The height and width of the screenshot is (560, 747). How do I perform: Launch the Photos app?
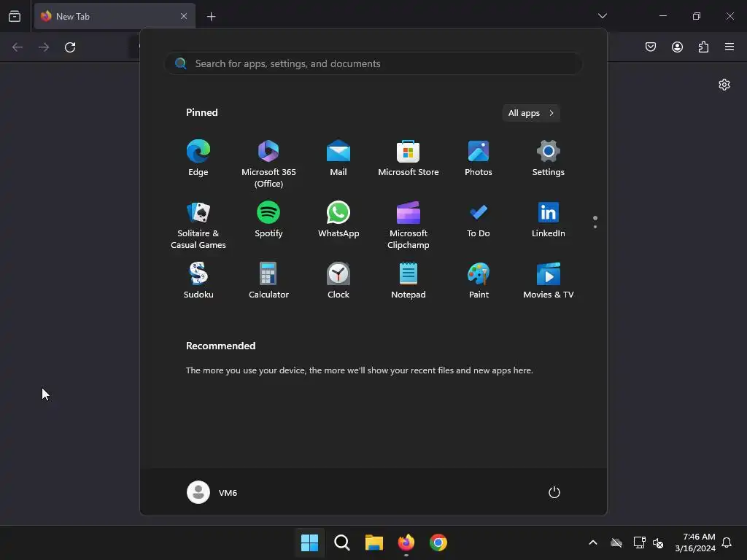pyautogui.click(x=479, y=158)
